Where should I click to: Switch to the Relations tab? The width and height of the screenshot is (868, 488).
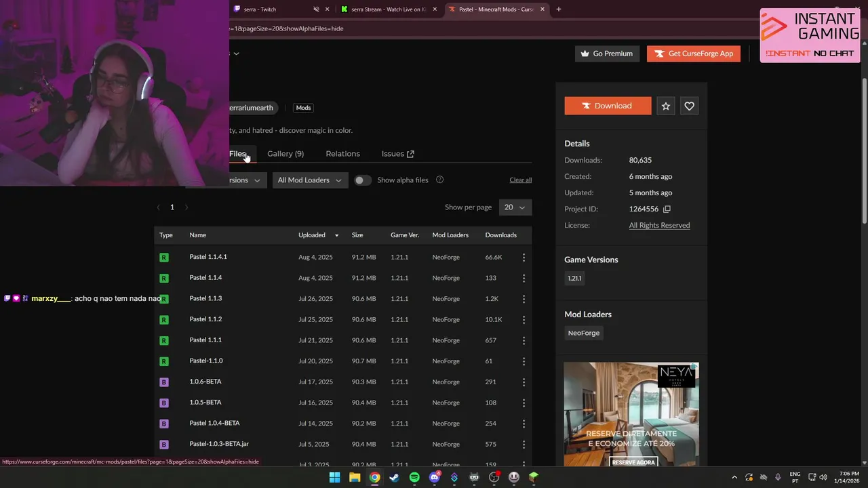pos(342,154)
